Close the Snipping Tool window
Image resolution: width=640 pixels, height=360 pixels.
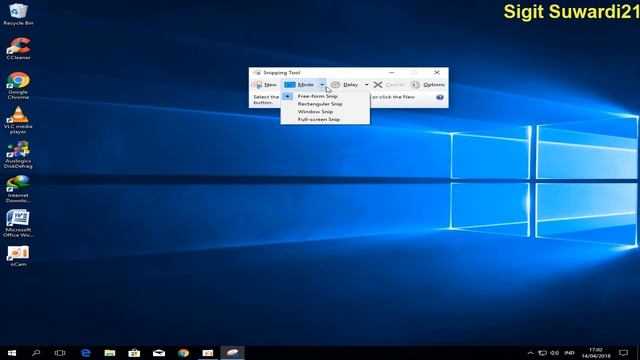coord(437,72)
